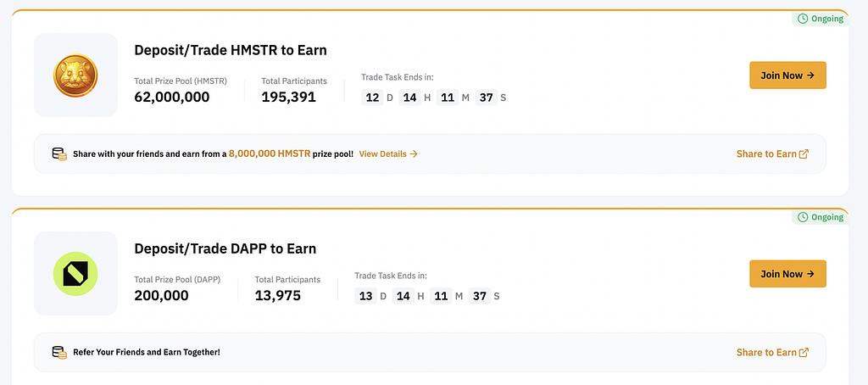This screenshot has height=385, width=868.
Task: Open Share to Earn link for HMSTR
Action: pyautogui.click(x=766, y=154)
